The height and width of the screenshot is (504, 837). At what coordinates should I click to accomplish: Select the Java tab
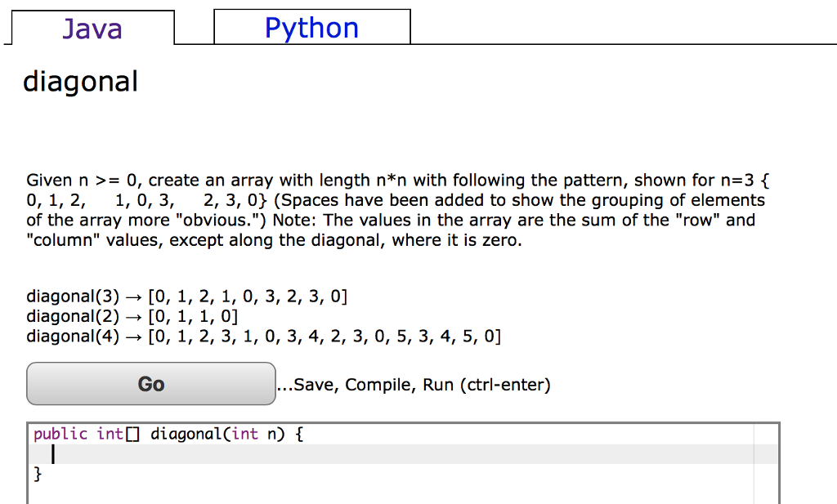pyautogui.click(x=92, y=28)
